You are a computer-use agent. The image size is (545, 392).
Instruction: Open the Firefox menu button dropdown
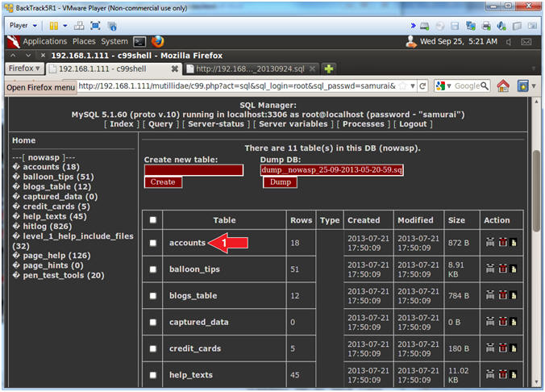(x=24, y=69)
